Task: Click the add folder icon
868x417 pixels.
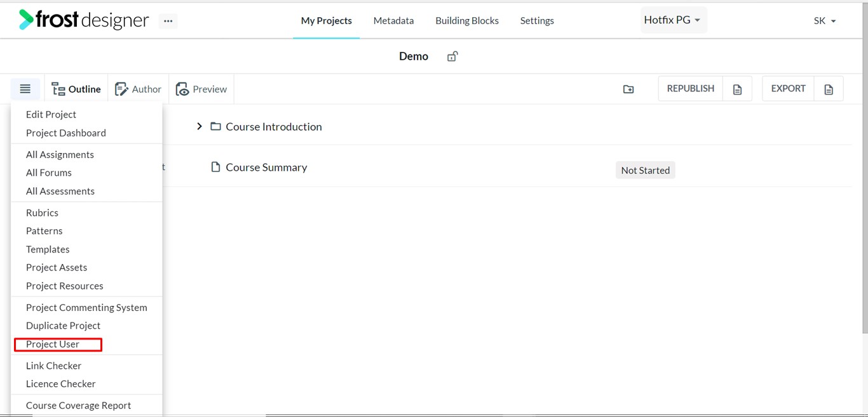Action: click(x=628, y=89)
